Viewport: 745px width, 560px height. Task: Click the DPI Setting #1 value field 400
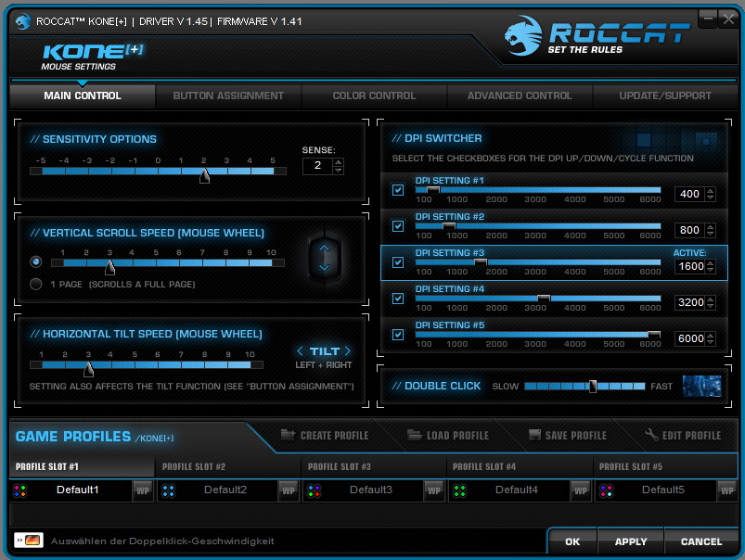(690, 194)
